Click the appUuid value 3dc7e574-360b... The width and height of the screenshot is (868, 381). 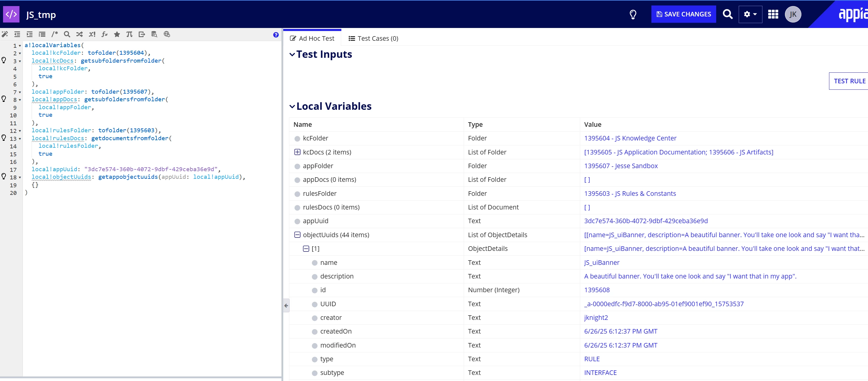point(646,221)
